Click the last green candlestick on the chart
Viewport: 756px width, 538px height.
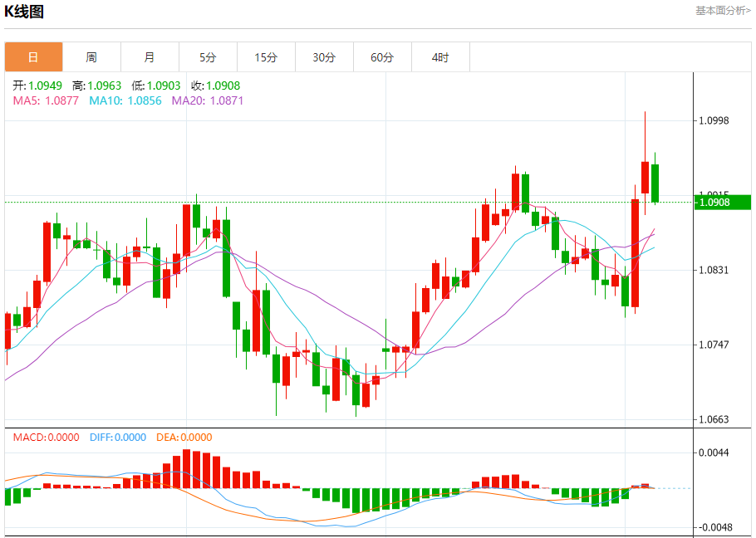click(655, 183)
